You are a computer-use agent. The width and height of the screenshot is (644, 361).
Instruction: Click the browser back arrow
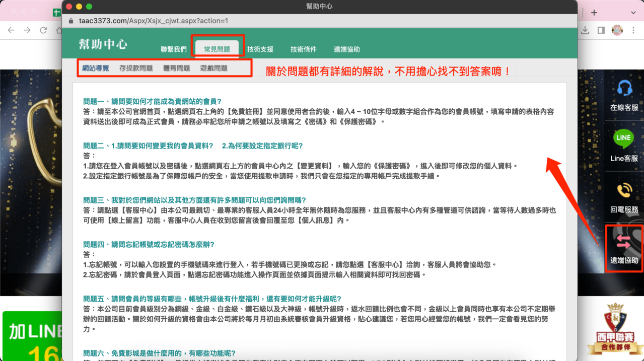coord(11,30)
